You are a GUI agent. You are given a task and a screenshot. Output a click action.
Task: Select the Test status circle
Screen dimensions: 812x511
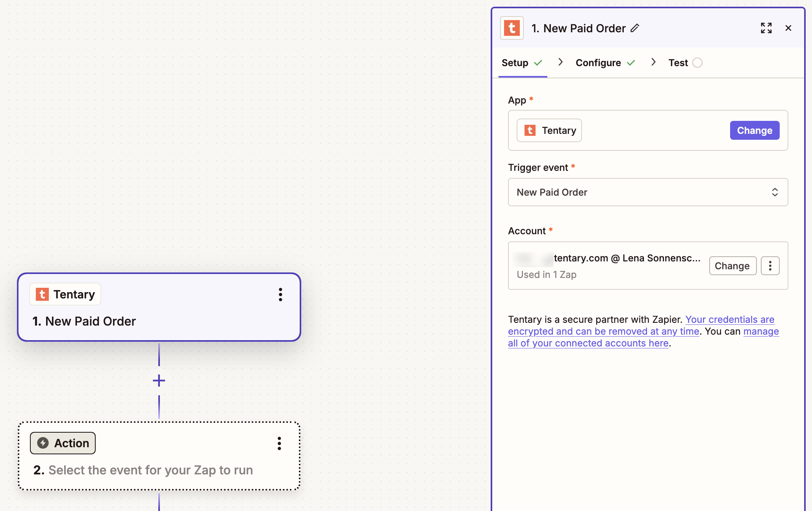(x=697, y=63)
